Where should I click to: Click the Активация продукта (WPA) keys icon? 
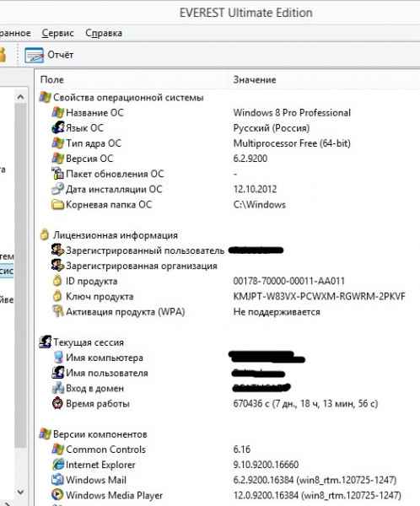(x=58, y=311)
